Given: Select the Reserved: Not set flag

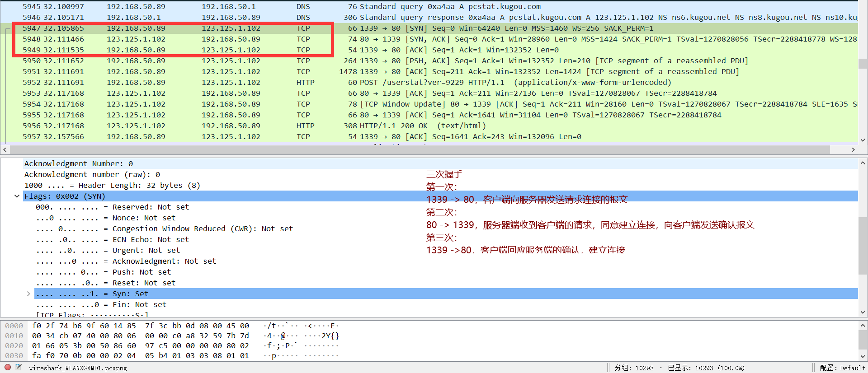Looking at the screenshot, I should (112, 207).
